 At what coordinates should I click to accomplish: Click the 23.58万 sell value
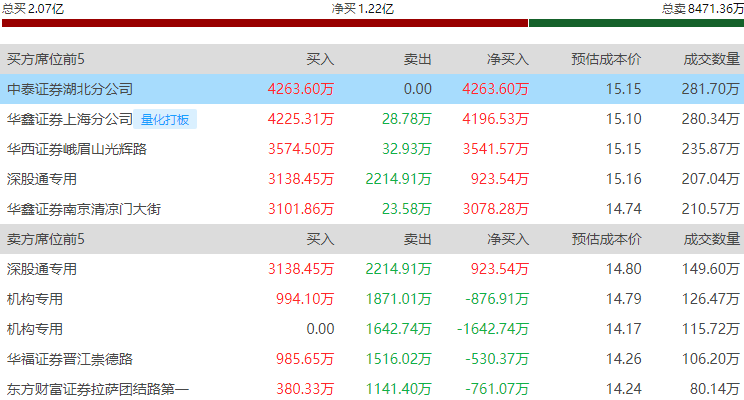(407, 209)
